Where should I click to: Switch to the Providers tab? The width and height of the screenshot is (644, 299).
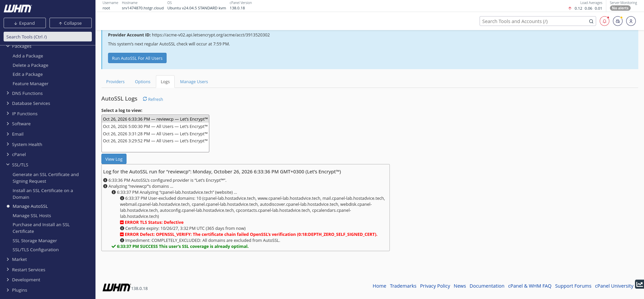(115, 82)
